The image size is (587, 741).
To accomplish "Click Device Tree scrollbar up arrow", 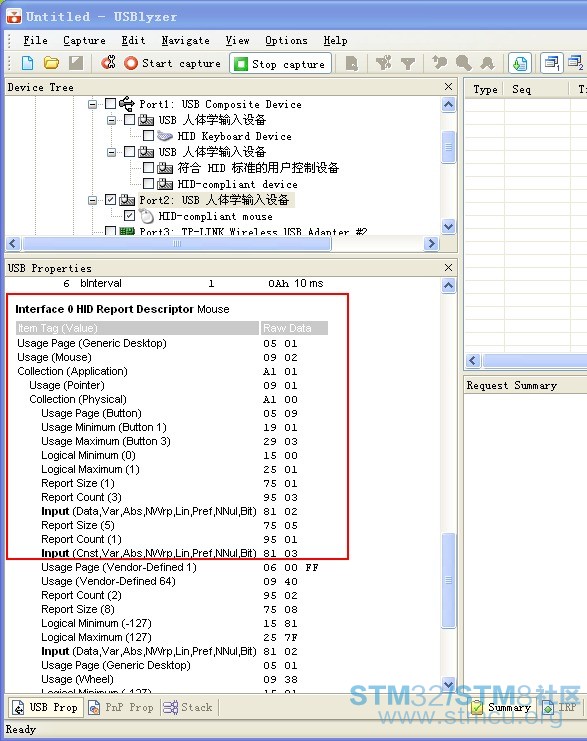I will point(449,104).
